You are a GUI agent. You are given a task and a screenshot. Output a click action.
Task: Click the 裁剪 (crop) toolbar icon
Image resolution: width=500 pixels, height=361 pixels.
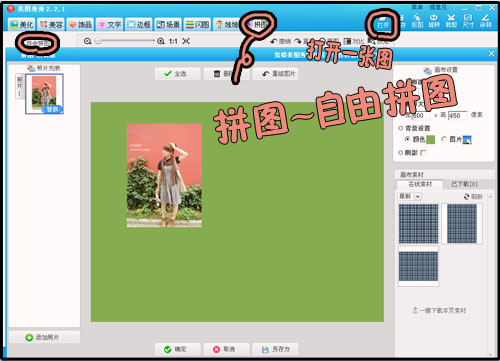pyautogui.click(x=451, y=21)
